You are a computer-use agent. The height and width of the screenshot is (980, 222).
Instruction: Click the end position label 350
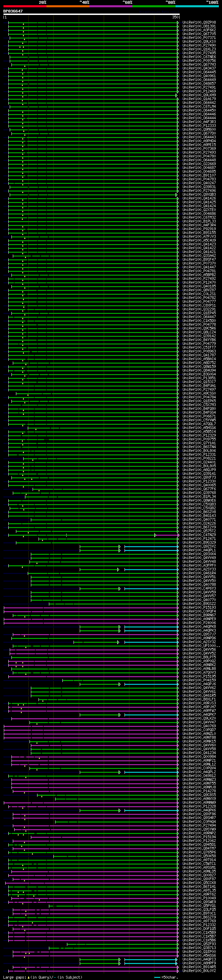175,17
